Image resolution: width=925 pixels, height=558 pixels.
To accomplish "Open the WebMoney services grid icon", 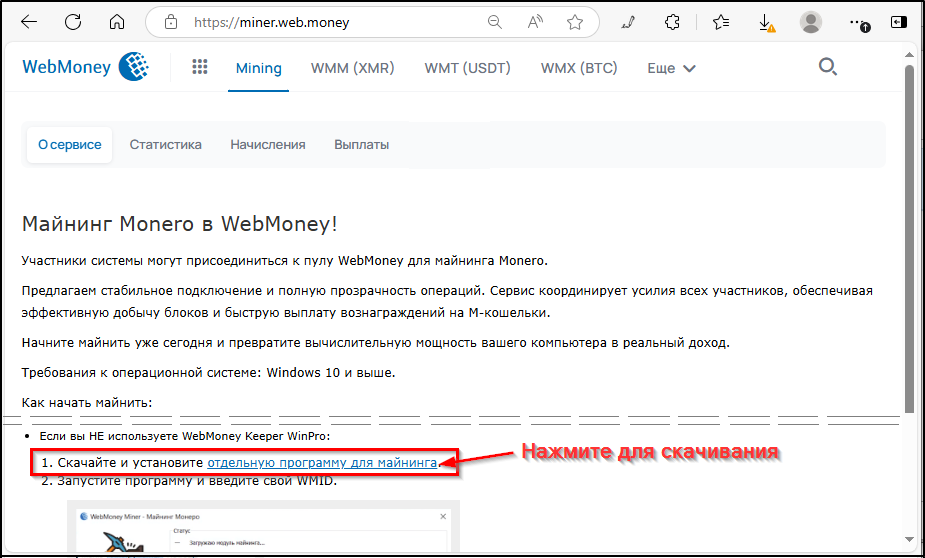I will 200,67.
